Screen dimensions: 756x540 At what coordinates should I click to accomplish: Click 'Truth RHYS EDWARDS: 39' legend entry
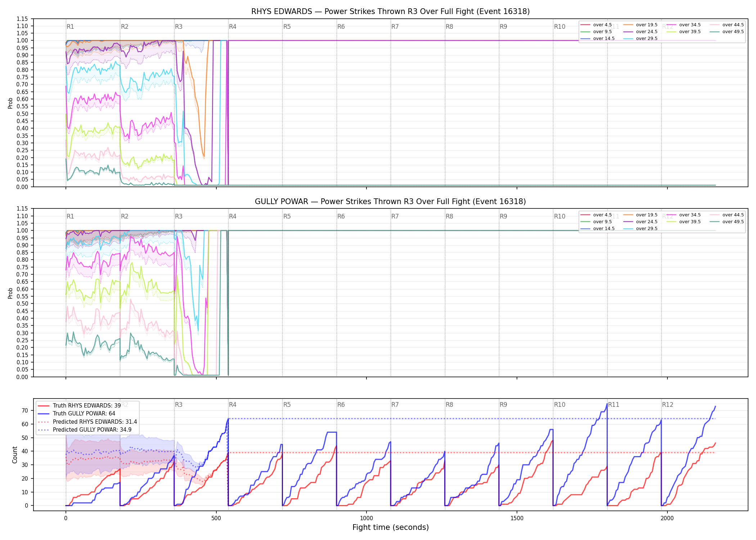point(79,405)
